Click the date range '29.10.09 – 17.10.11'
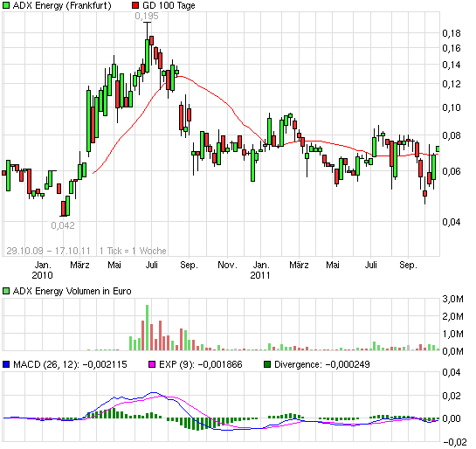Viewport: 476px width, 449px height. 49,251
